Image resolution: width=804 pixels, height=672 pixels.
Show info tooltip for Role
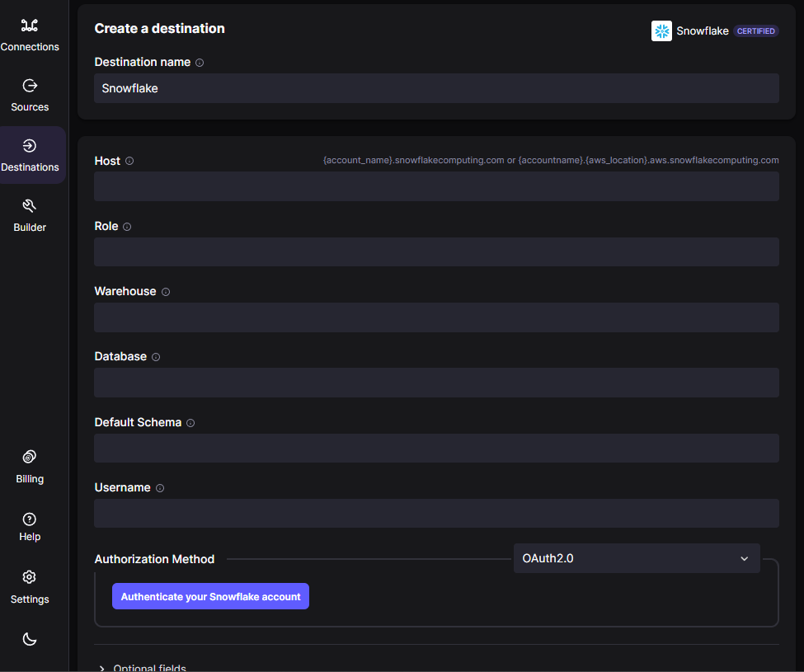pos(127,227)
